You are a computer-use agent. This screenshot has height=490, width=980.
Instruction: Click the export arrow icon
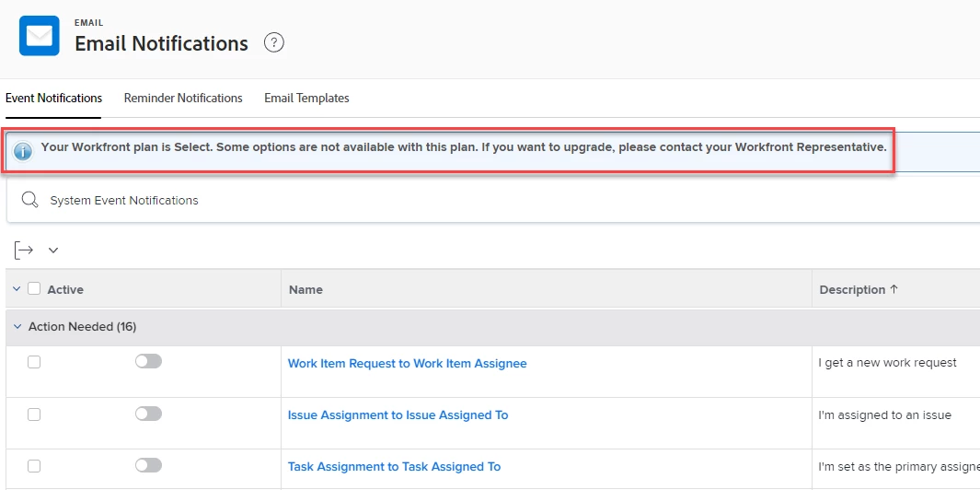tap(23, 250)
